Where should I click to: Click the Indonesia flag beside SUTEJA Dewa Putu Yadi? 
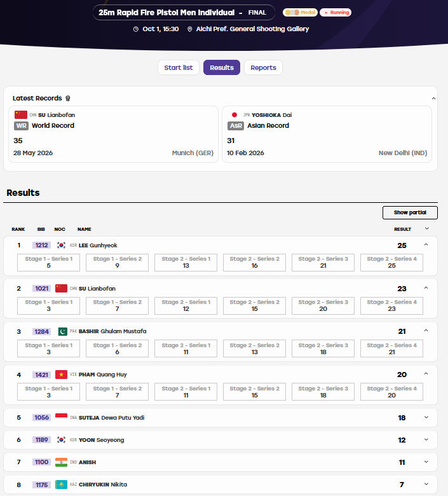pyautogui.click(x=62, y=418)
